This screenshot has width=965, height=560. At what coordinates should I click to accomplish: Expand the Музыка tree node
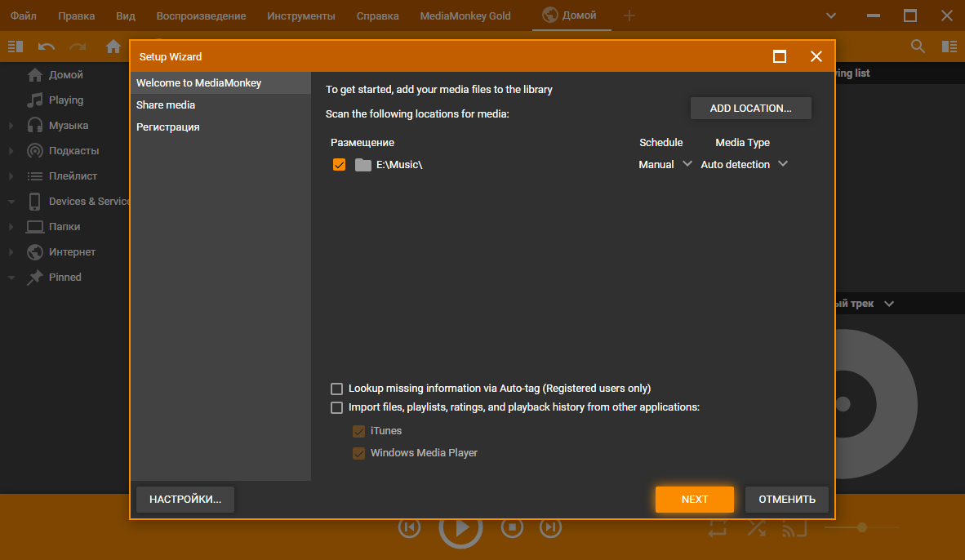[11, 126]
